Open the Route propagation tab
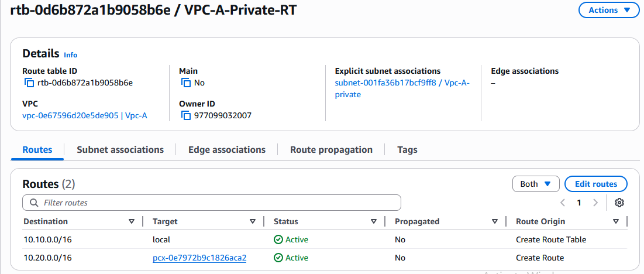The height and width of the screenshot is (274, 644). pyautogui.click(x=331, y=149)
